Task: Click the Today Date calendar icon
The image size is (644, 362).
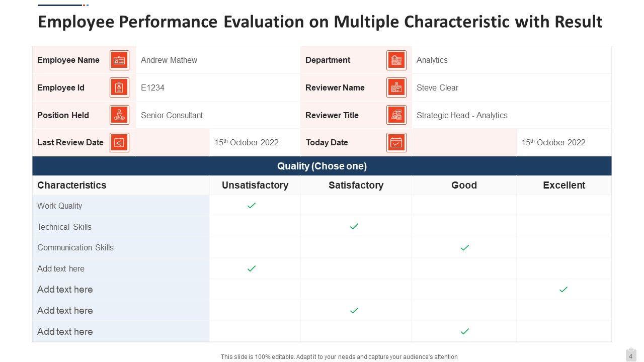Action: [x=396, y=143]
